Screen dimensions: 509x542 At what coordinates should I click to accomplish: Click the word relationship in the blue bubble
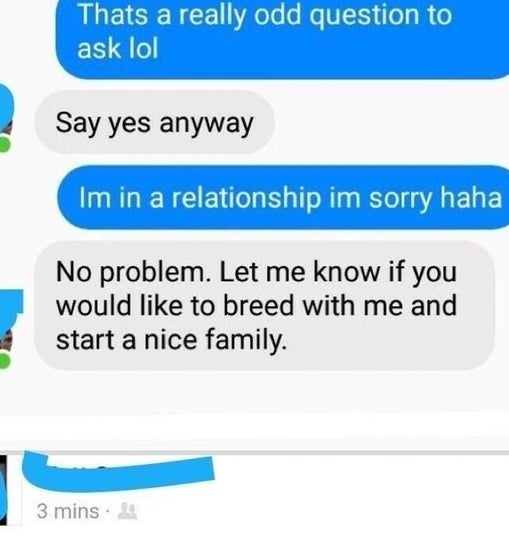tap(246, 199)
